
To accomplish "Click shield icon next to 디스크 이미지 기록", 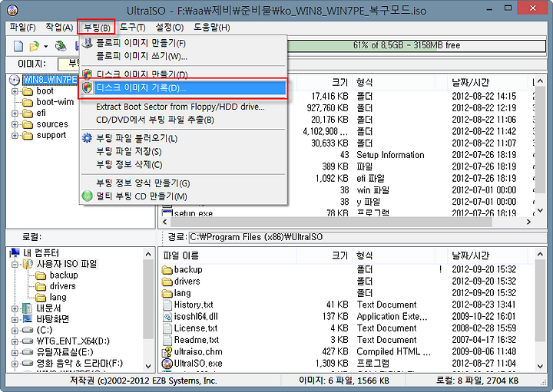I will pyautogui.click(x=87, y=87).
